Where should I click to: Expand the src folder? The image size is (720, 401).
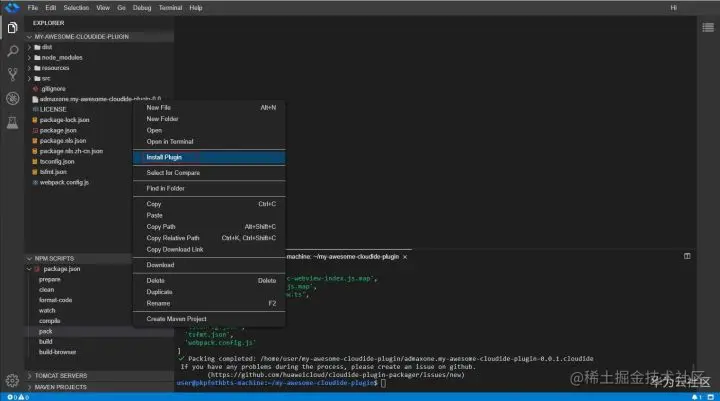pos(29,79)
